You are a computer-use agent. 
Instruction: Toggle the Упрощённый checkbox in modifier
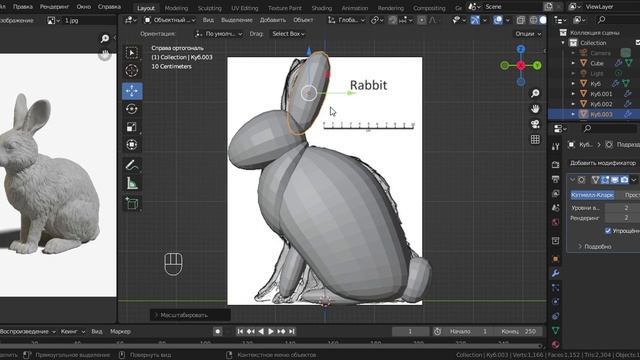608,231
